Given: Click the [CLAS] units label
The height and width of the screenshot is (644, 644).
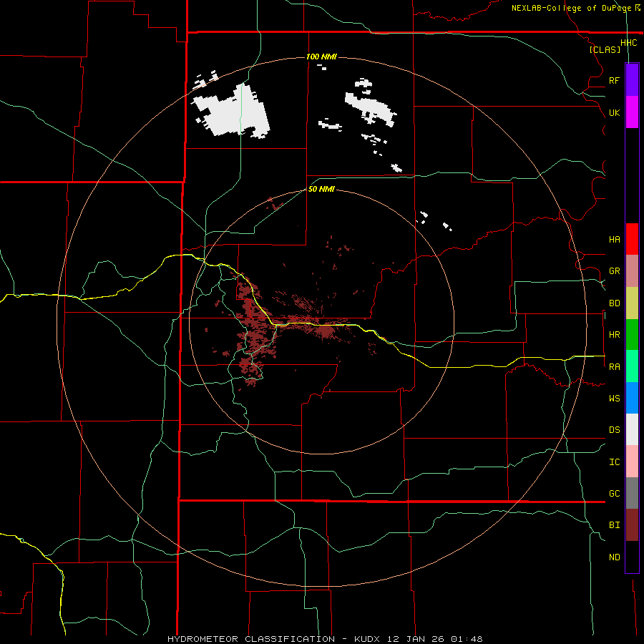Looking at the screenshot, I should [605, 49].
